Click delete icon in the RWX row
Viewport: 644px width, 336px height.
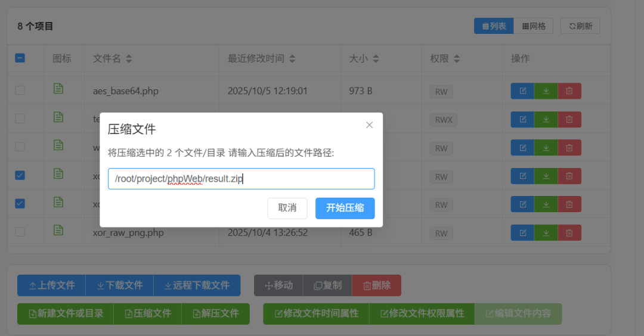click(569, 119)
